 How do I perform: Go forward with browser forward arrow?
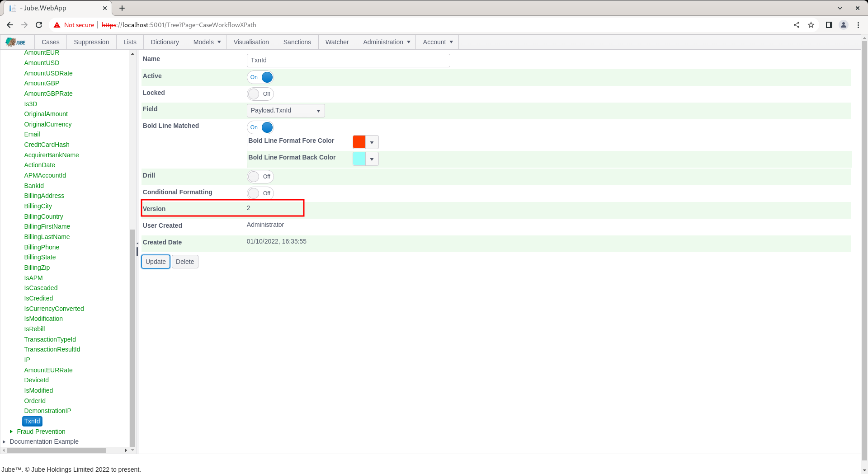[24, 25]
